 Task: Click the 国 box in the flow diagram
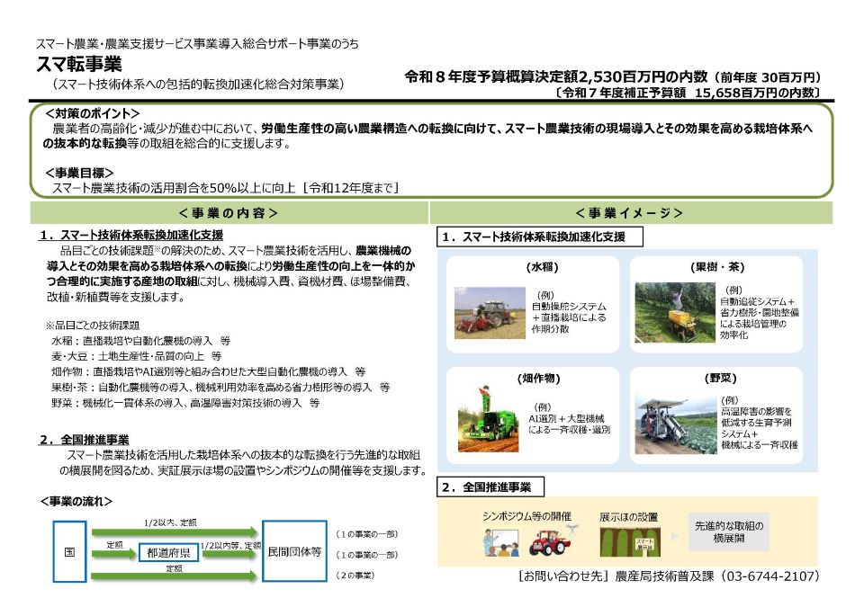click(68, 552)
